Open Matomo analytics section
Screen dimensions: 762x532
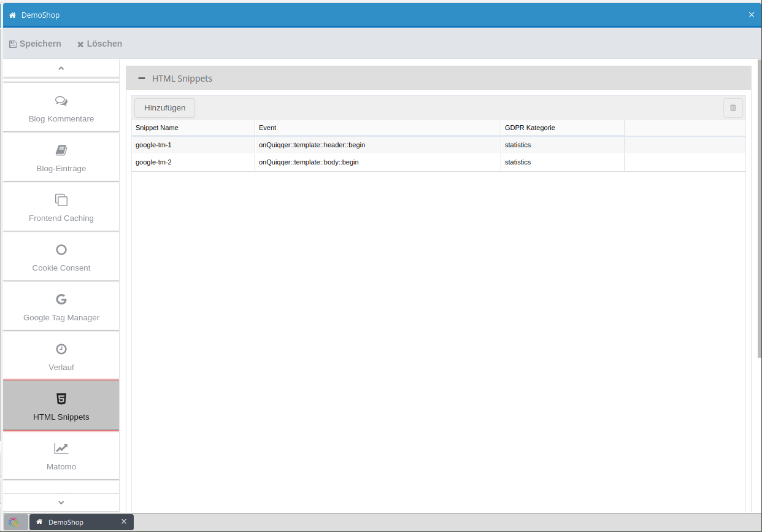(x=61, y=456)
